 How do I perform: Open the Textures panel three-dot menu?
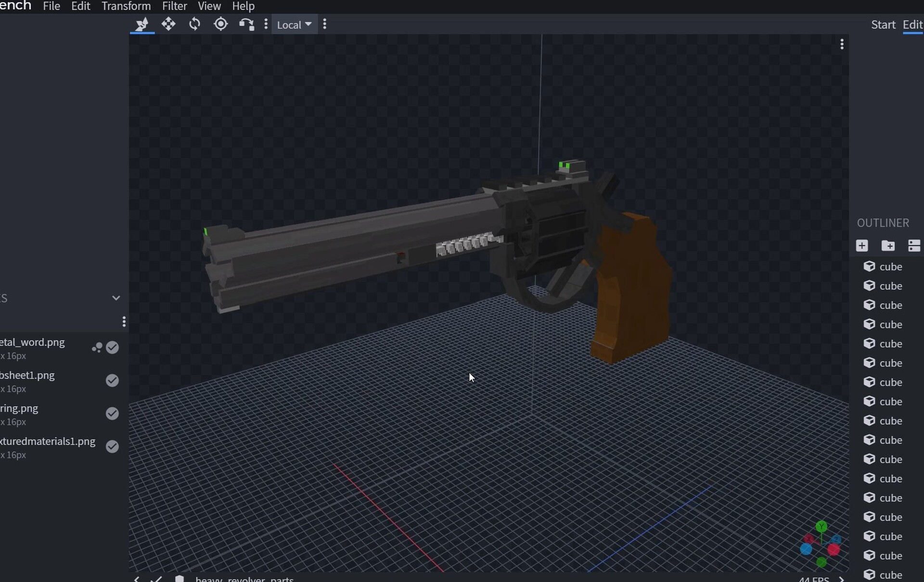pyautogui.click(x=124, y=321)
